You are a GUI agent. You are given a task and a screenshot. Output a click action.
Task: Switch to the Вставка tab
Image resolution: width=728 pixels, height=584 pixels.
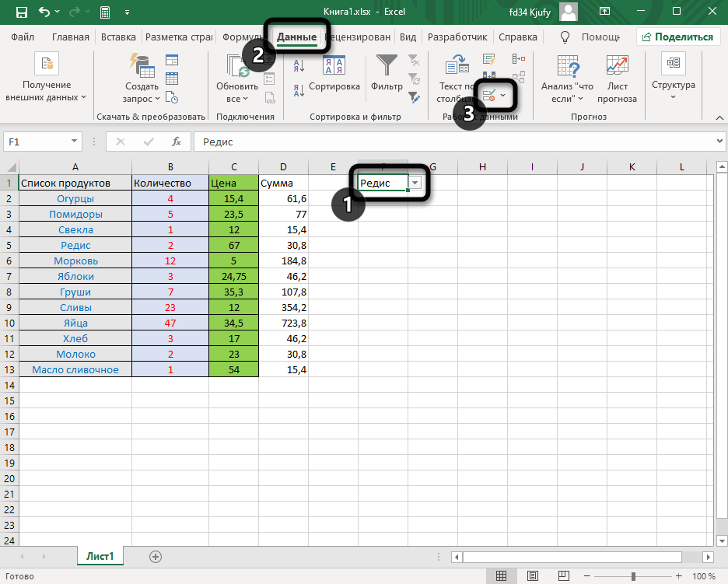(x=118, y=37)
